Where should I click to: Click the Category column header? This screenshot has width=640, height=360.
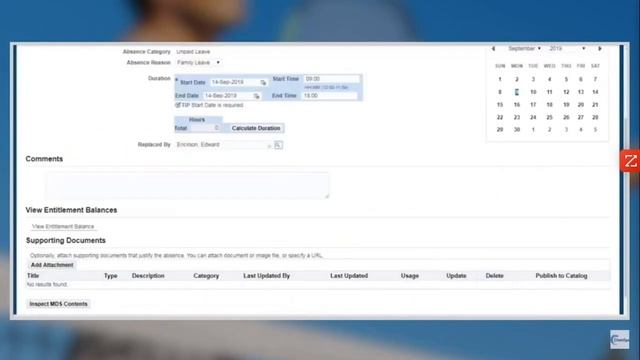pos(206,276)
